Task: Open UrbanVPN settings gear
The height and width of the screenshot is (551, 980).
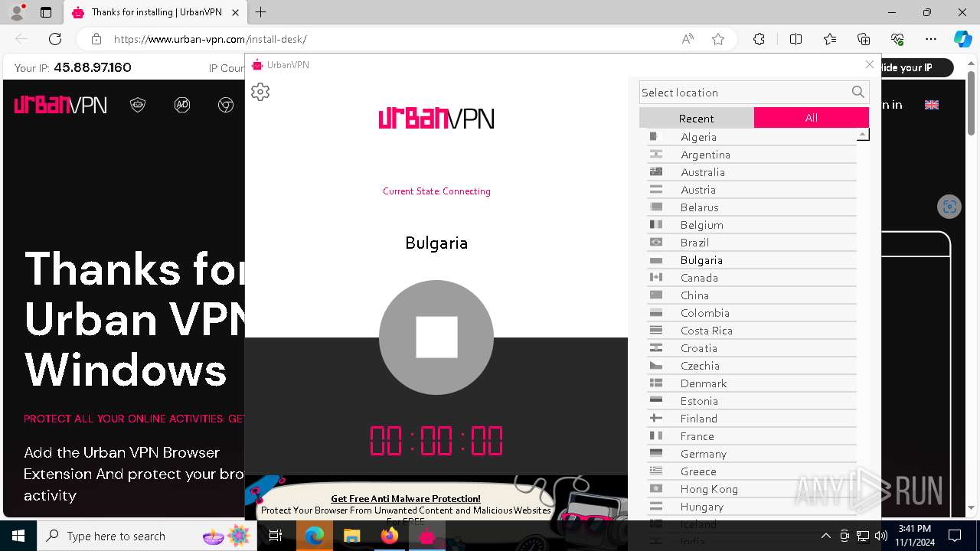Action: pyautogui.click(x=260, y=92)
